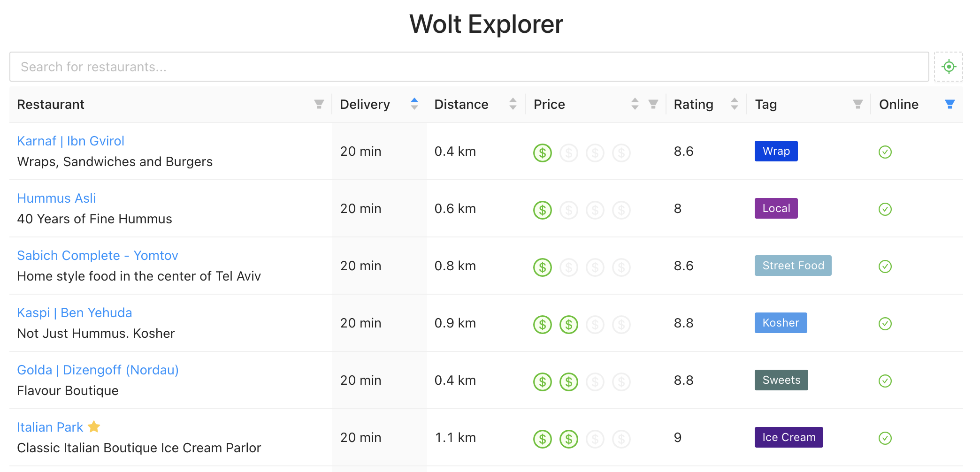Image resolution: width=980 pixels, height=472 pixels.
Task: Open the Price column filter
Action: pos(653,104)
